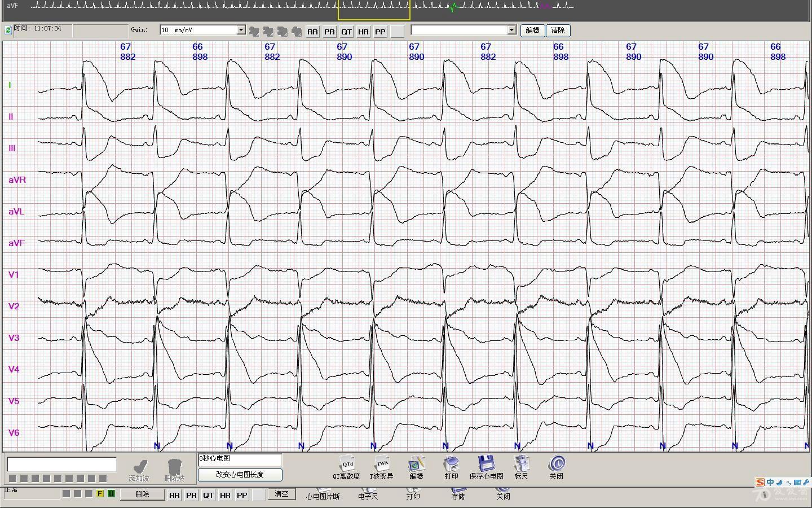Toggle the green U indicator button
This screenshot has height=508, width=812.
coord(111,494)
